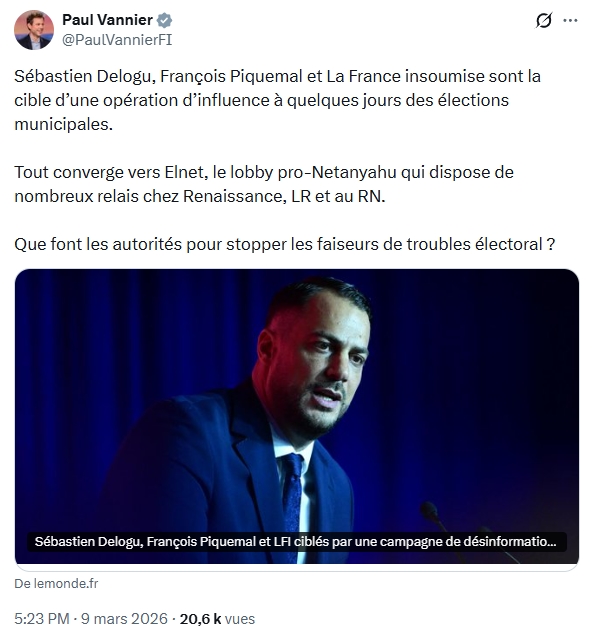The width and height of the screenshot is (593, 635).
Task: Click the 5:23 PM timestamp
Action: click(x=42, y=619)
